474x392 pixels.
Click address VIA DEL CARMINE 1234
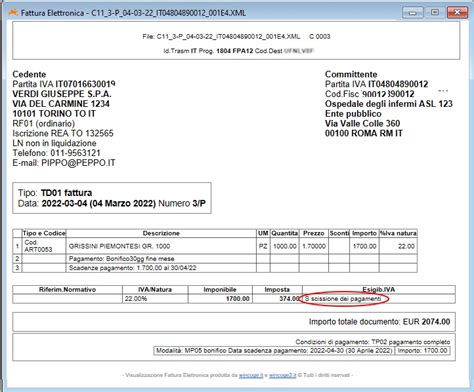click(61, 104)
